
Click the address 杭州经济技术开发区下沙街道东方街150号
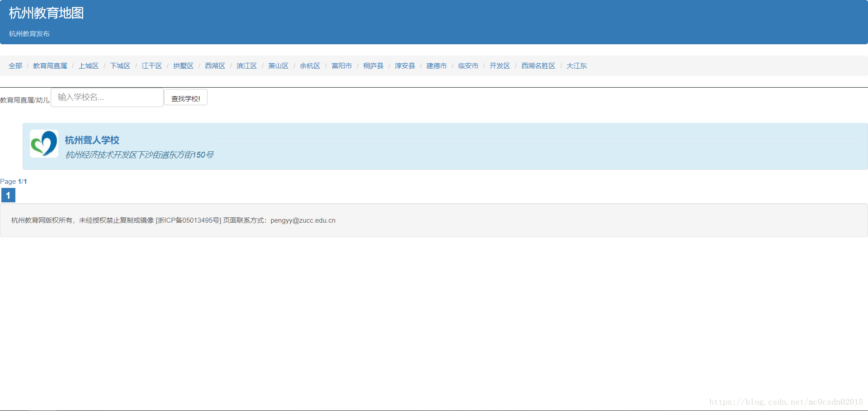coord(139,155)
